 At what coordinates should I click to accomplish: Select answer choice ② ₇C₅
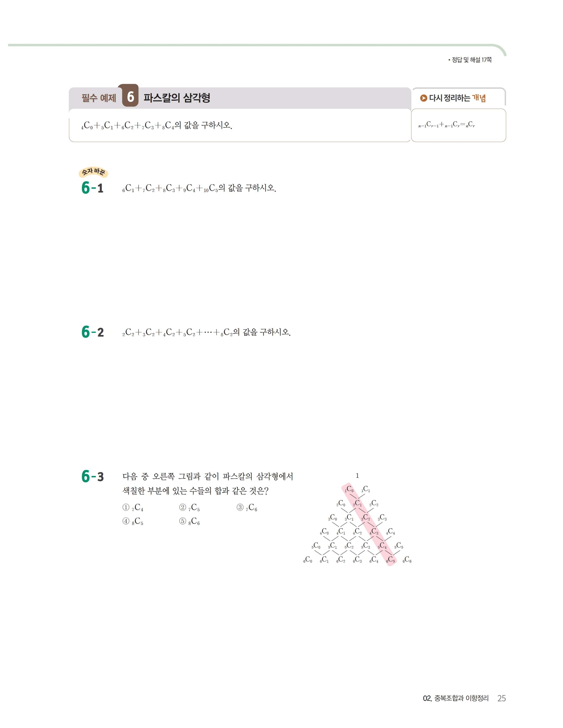click(x=189, y=507)
